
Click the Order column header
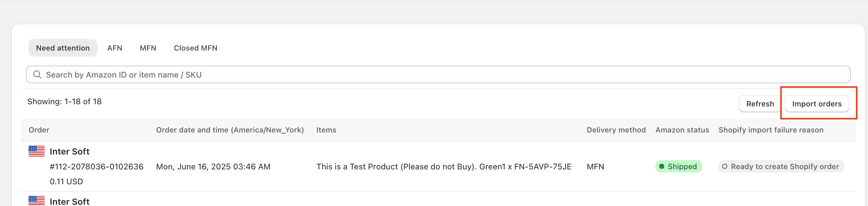(39, 130)
